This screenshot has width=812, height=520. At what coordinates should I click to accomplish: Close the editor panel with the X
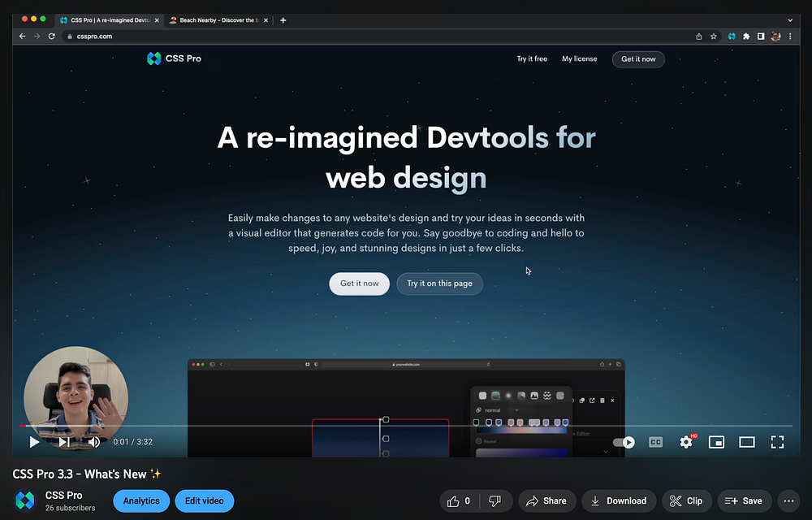coord(612,401)
